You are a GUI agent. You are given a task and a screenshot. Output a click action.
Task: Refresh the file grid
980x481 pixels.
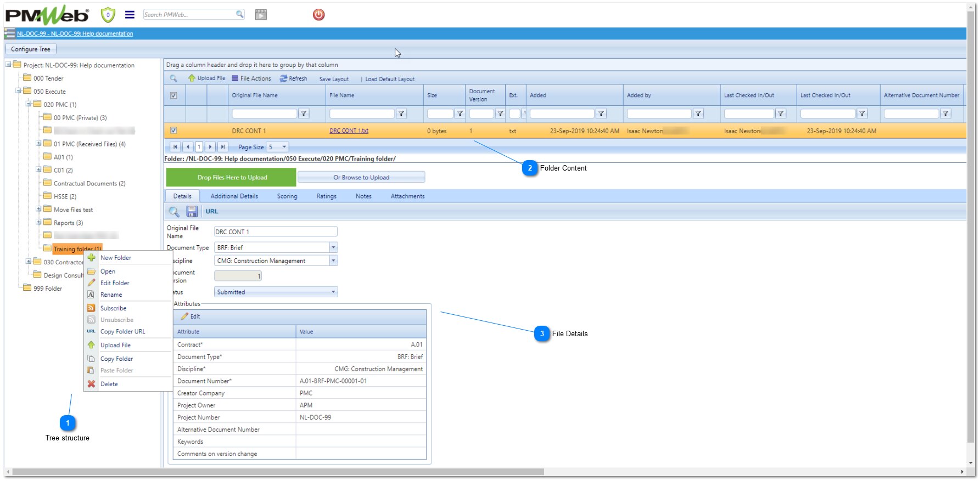pyautogui.click(x=294, y=78)
